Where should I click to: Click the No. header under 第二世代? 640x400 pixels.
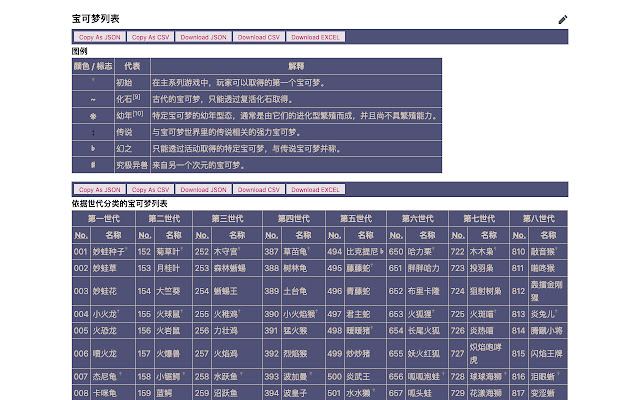[x=144, y=235]
